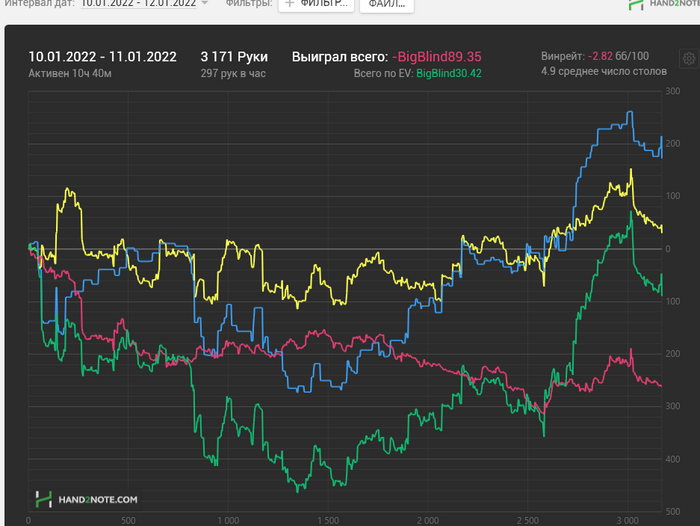The image size is (700, 526).
Task: Select the 'Всего по EV:' label
Action: pos(383,73)
